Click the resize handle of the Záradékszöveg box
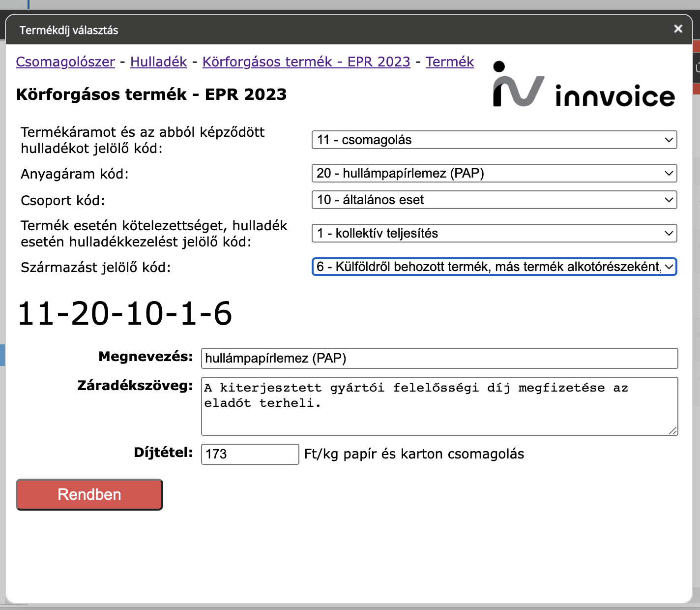This screenshot has height=610, width=700. pos(673,430)
